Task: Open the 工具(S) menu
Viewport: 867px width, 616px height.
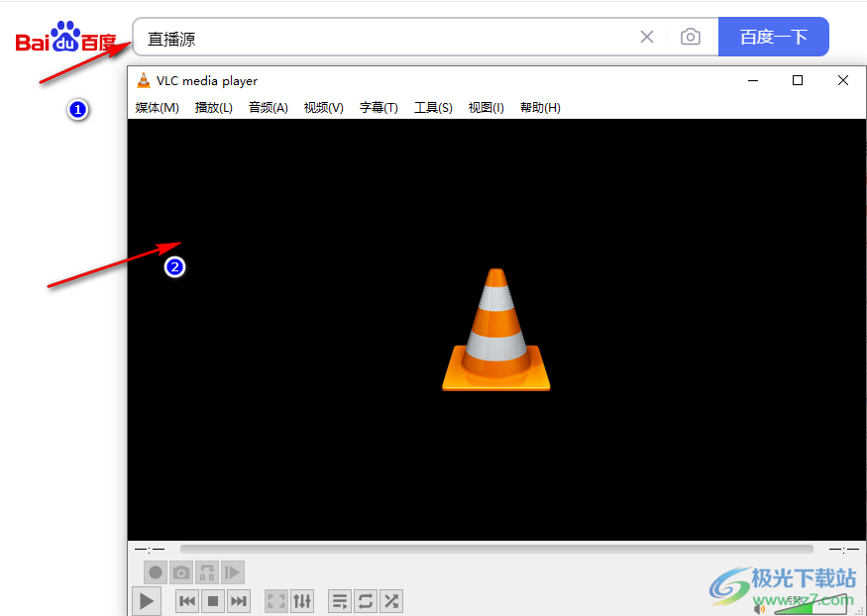Action: click(434, 108)
